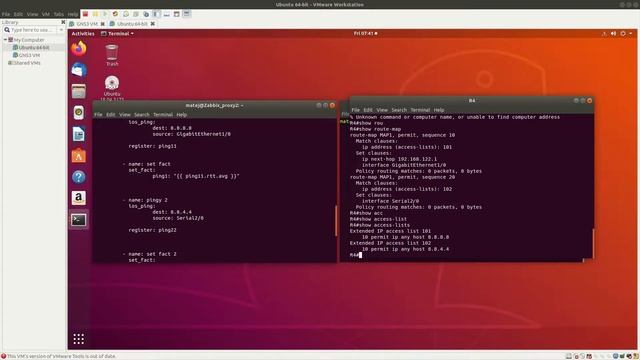The width and height of the screenshot is (640, 360).
Task: Click the power icon in Ubuntu top bar
Action: 623,33
